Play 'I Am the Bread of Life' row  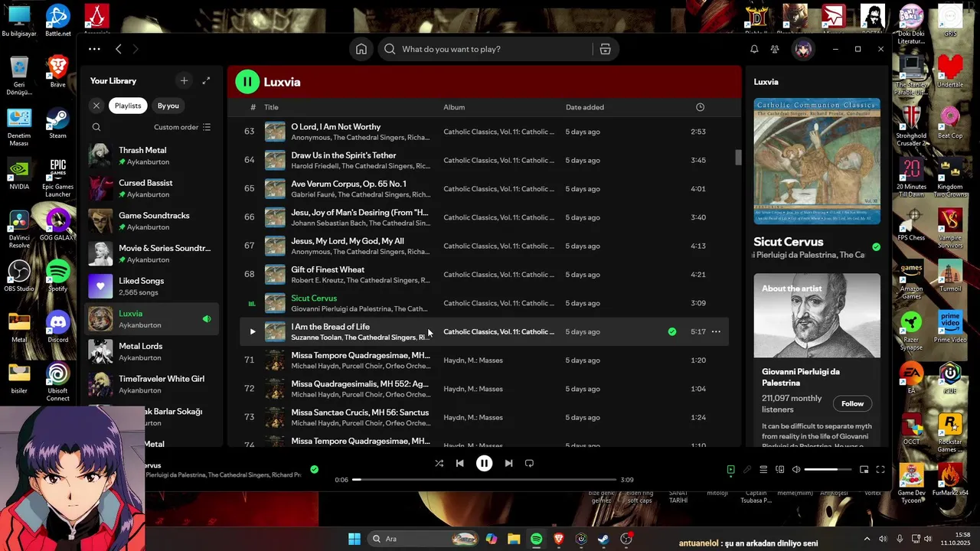pyautogui.click(x=252, y=332)
